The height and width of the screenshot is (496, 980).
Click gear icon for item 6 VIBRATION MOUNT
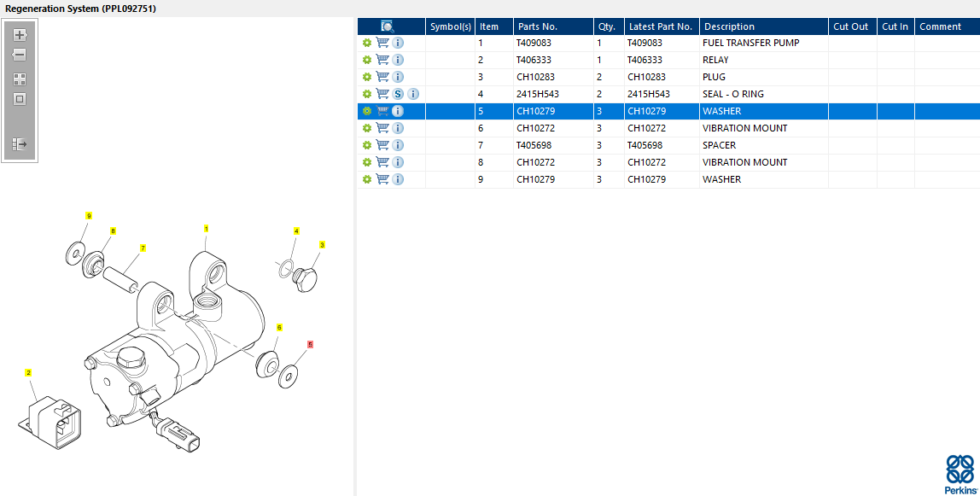point(367,128)
